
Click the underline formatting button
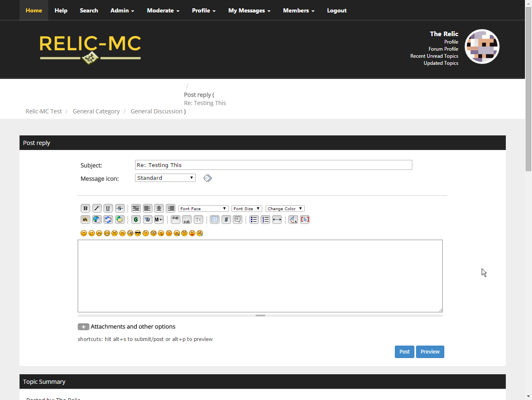[108, 209]
